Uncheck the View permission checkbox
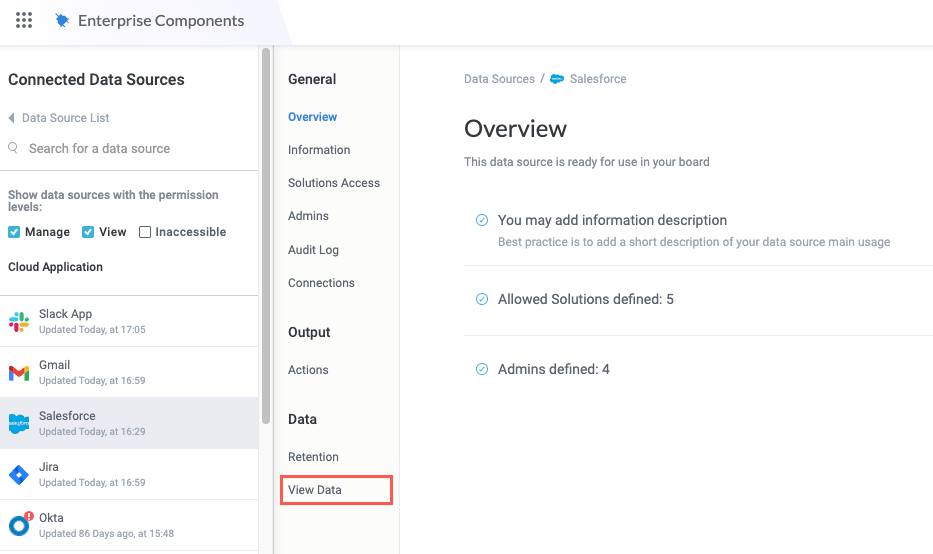 point(88,232)
